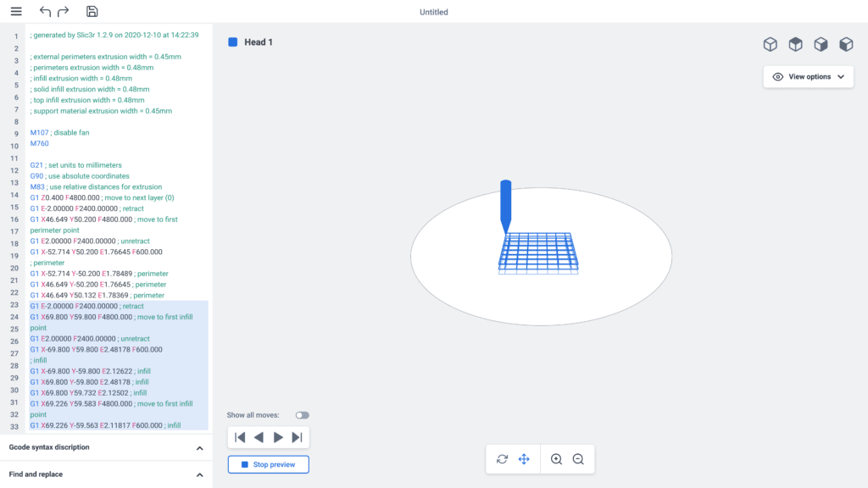Click the M760 code line
868x488 pixels.
[39, 143]
